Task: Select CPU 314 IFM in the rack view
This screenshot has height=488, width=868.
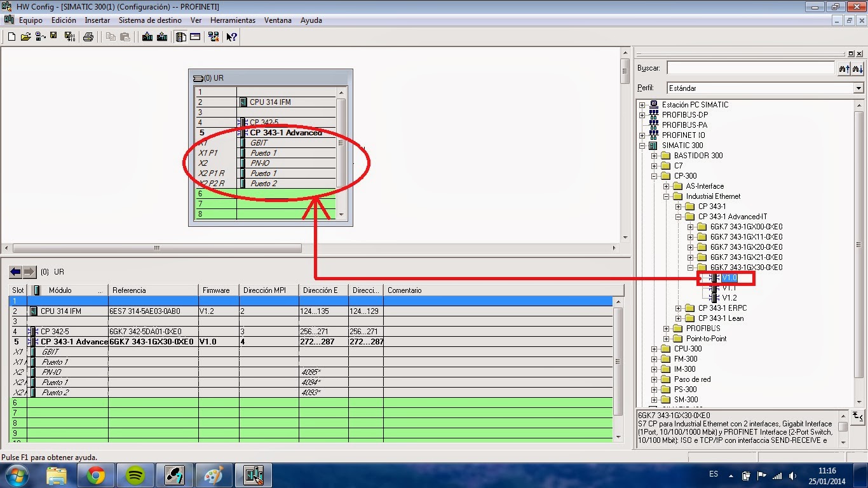Action: point(270,102)
